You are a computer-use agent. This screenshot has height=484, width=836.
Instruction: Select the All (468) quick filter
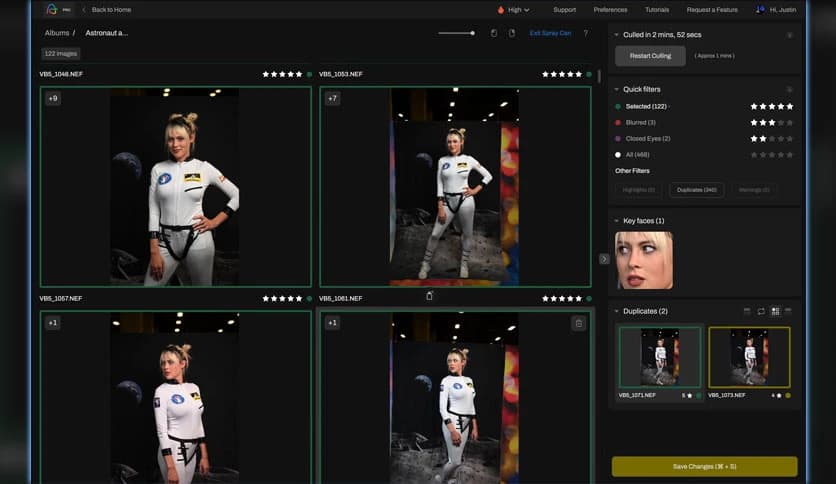point(638,154)
